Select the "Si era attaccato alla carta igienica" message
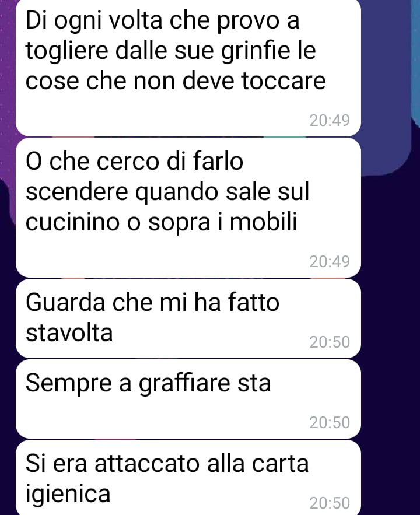The image size is (420, 515). point(188,478)
